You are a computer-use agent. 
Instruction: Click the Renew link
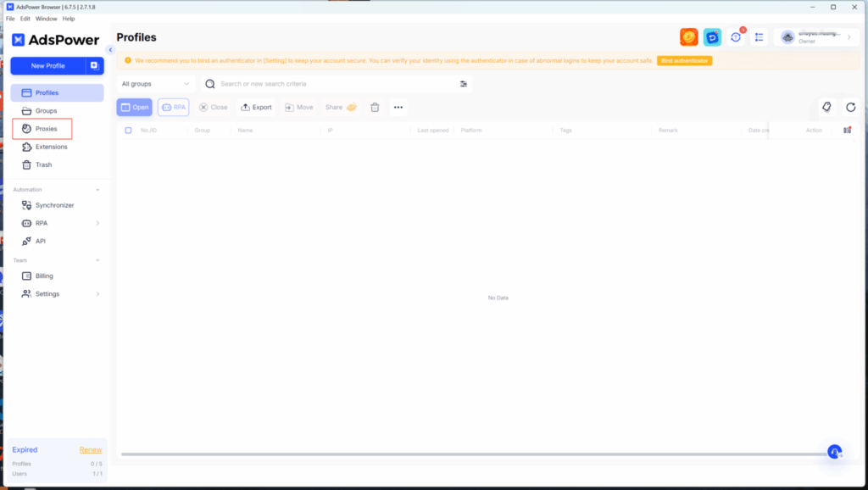(x=91, y=450)
